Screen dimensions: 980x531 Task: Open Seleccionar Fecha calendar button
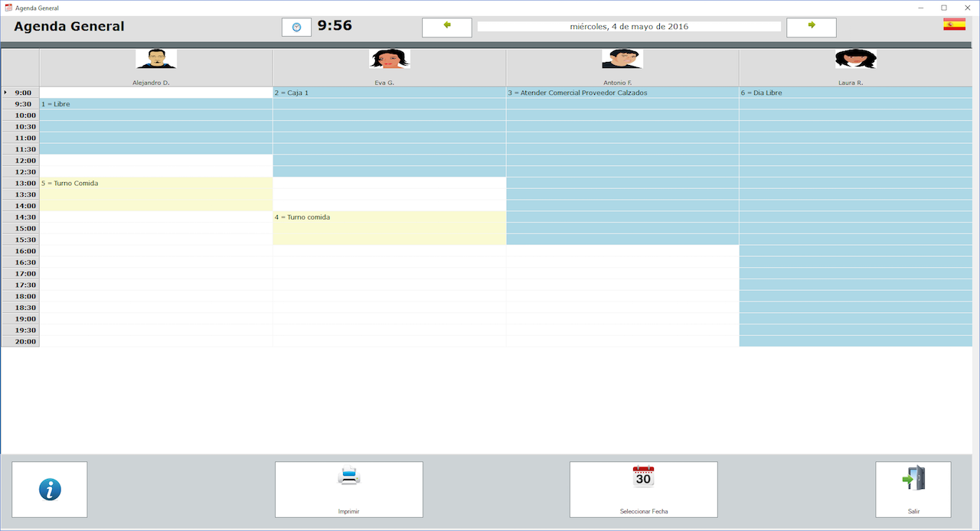click(643, 490)
